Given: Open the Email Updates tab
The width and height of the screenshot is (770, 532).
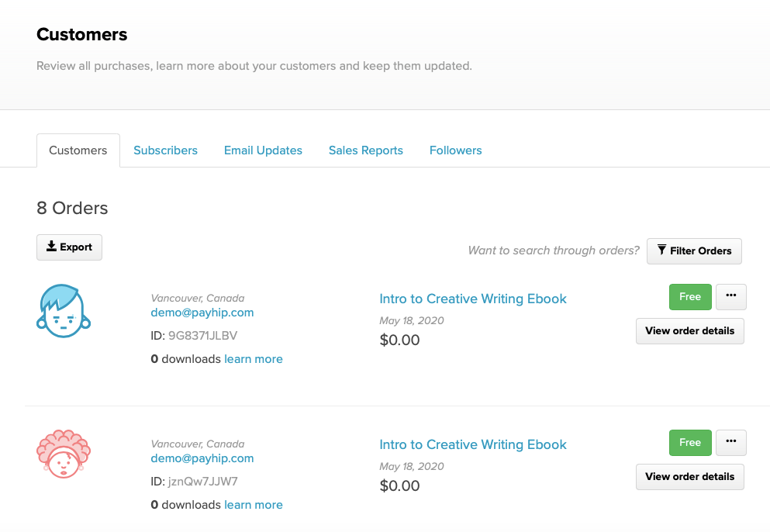Looking at the screenshot, I should click(263, 150).
